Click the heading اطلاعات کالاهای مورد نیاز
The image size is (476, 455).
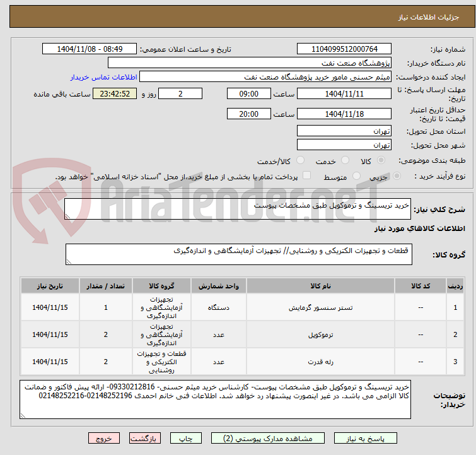coord(419,228)
